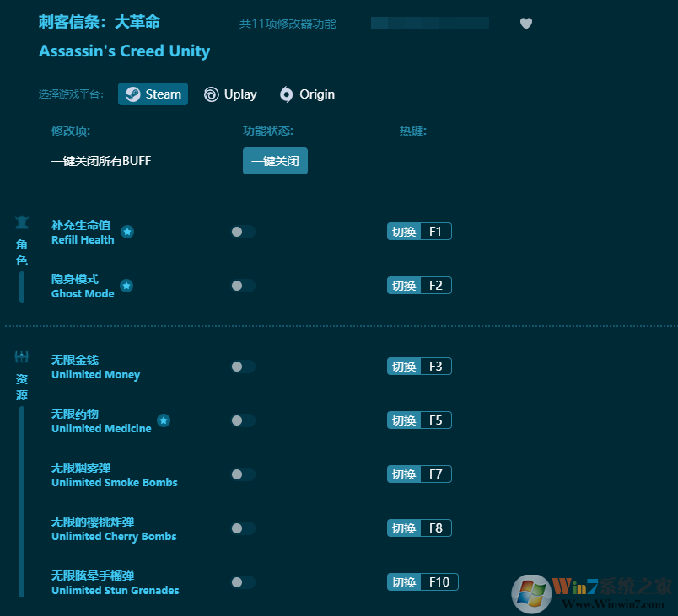Toggle Unlimited Smoke Bombs on
The height and width of the screenshot is (616, 678).
242,474
